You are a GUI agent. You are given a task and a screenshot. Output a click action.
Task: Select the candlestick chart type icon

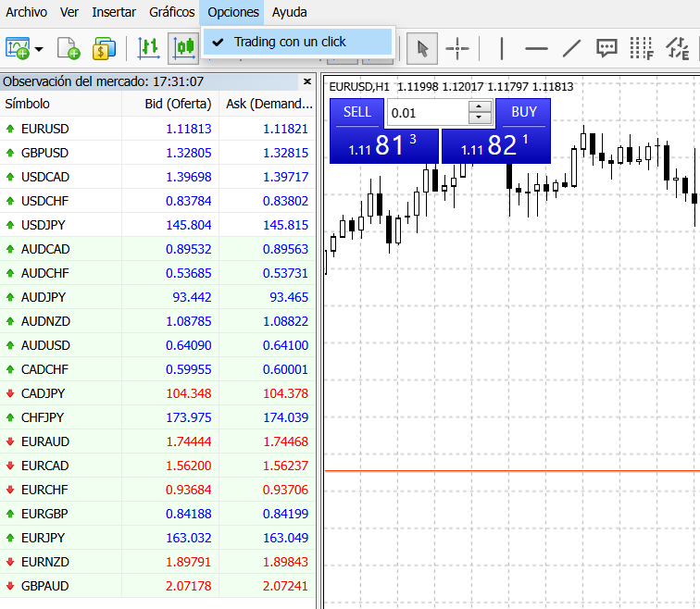click(184, 48)
